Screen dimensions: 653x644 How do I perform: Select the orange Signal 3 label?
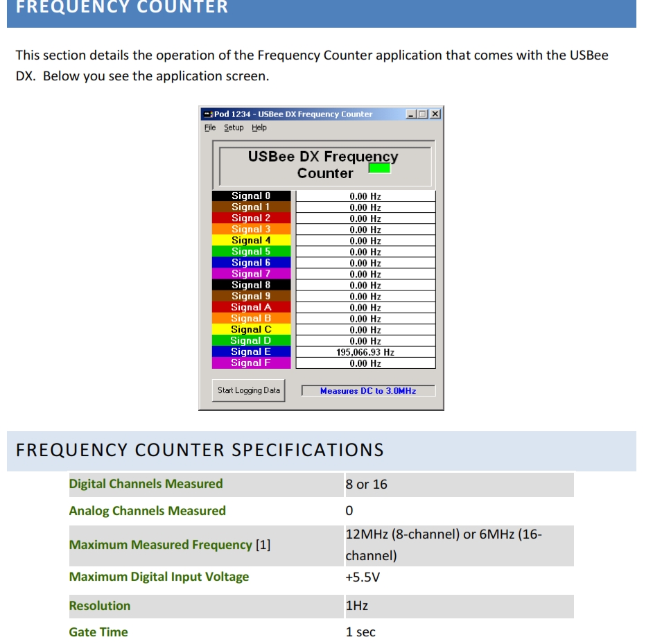click(x=251, y=229)
